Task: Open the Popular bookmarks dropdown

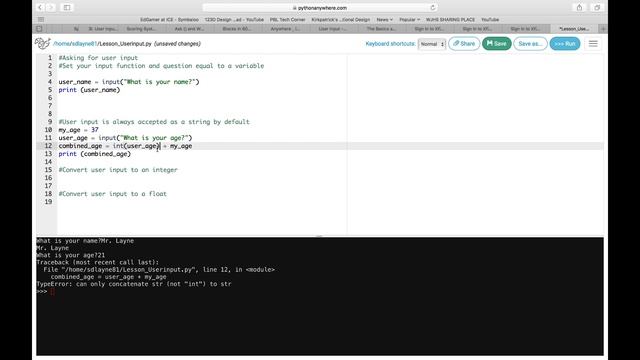Action: (x=409, y=20)
